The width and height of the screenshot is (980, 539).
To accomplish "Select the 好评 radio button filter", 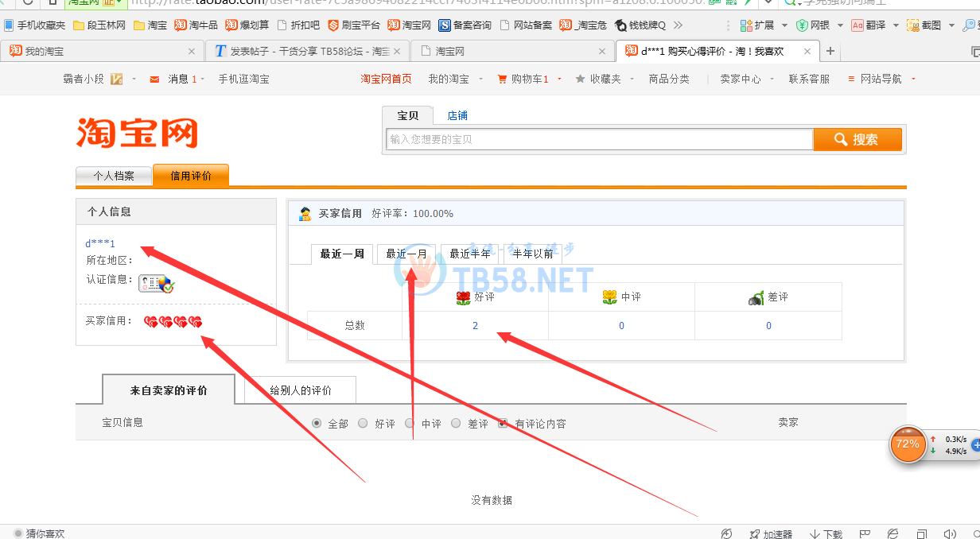I will (x=363, y=424).
